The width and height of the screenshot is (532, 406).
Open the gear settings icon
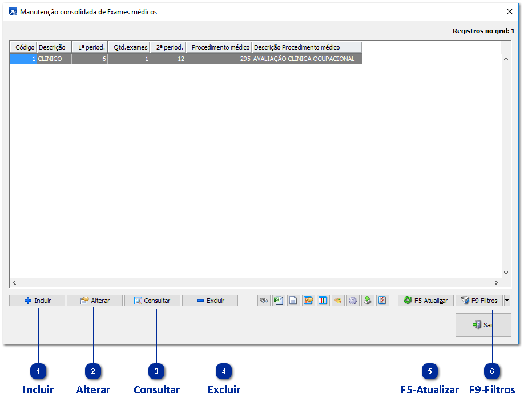pos(353,301)
